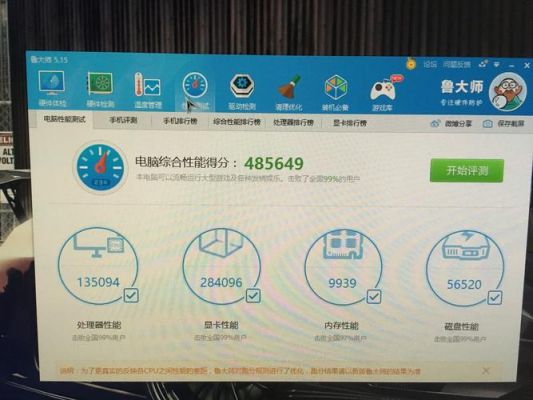
Task: Open the 手机排行榜 tab
Action: (x=180, y=121)
